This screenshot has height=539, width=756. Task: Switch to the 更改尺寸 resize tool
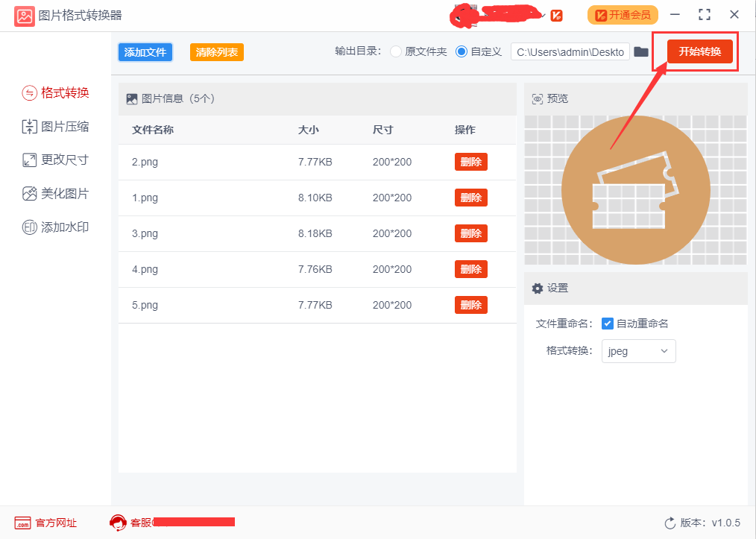click(x=56, y=160)
